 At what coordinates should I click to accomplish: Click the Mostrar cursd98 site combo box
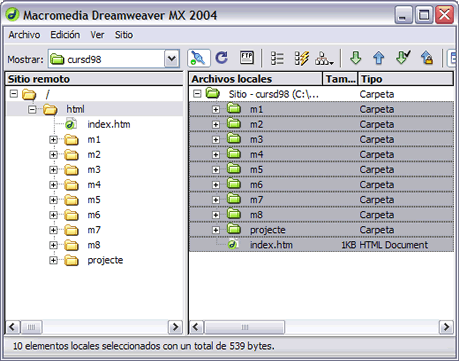(x=114, y=59)
